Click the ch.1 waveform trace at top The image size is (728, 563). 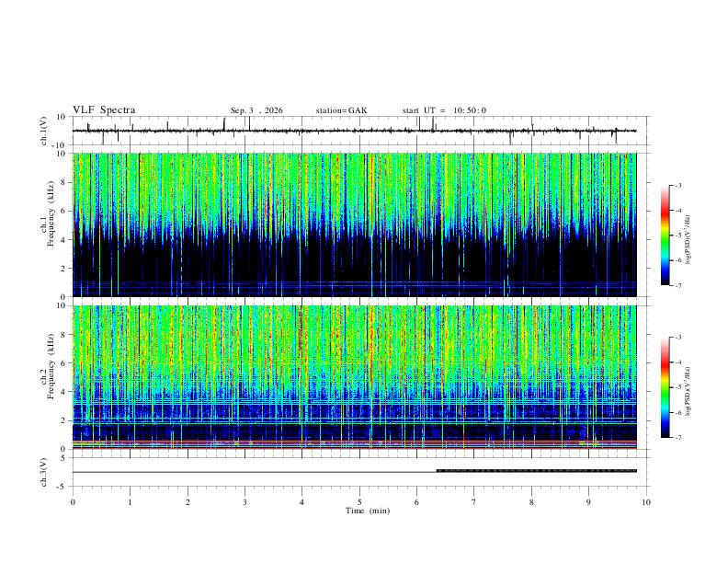pos(355,131)
